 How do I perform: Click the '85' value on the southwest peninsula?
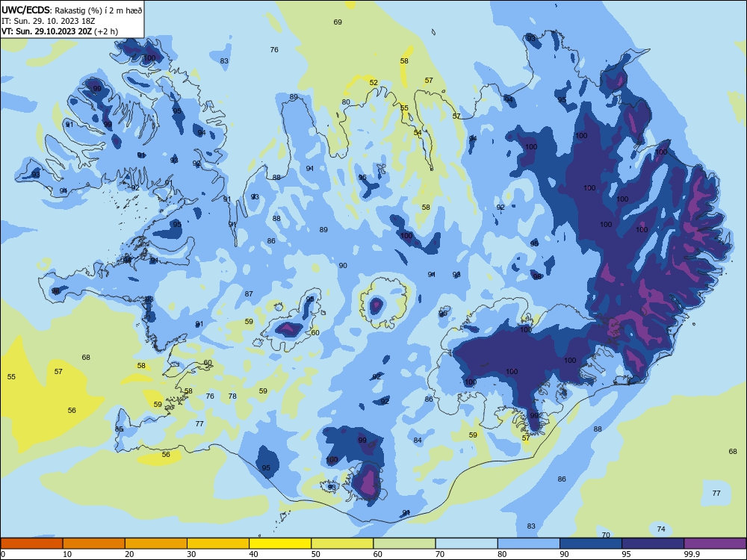(119, 429)
